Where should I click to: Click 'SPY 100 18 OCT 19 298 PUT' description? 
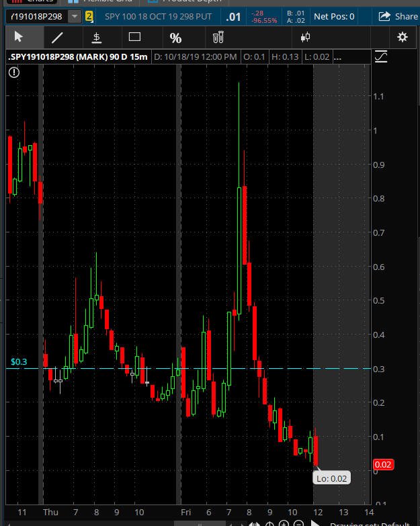pos(158,16)
